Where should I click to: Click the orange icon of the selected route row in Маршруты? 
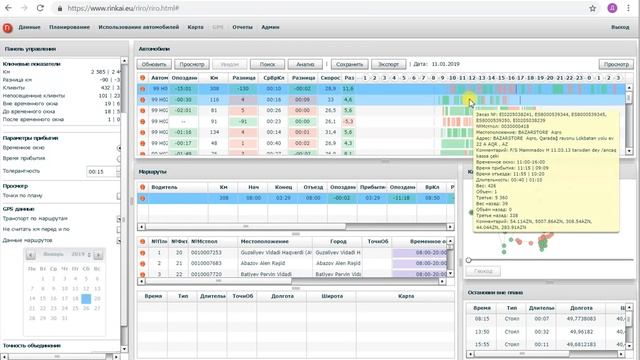[142, 198]
